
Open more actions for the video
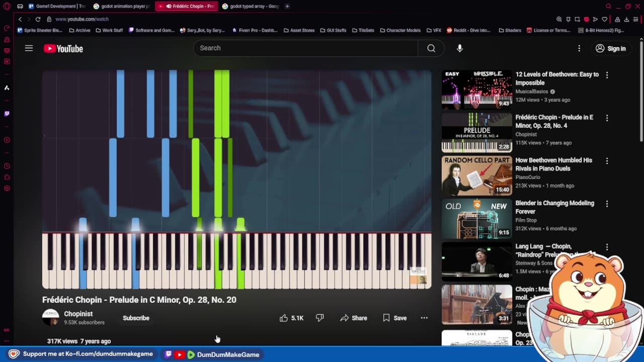coord(424,318)
